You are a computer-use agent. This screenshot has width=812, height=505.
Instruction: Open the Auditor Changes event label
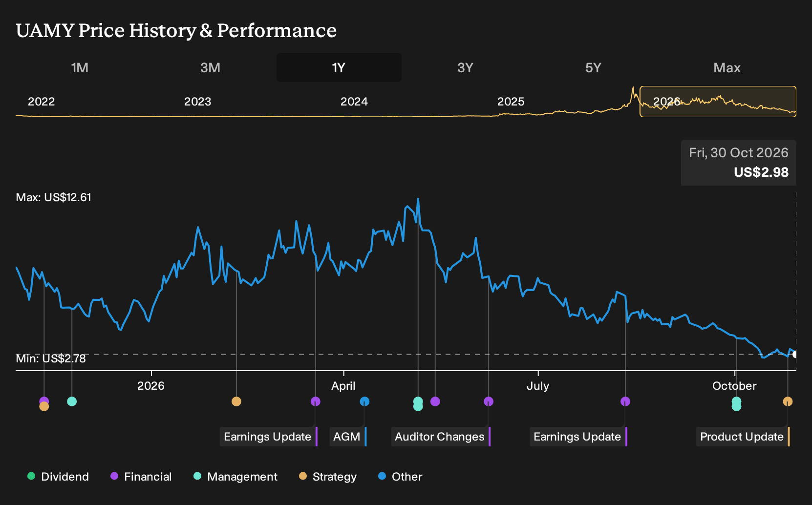click(440, 437)
